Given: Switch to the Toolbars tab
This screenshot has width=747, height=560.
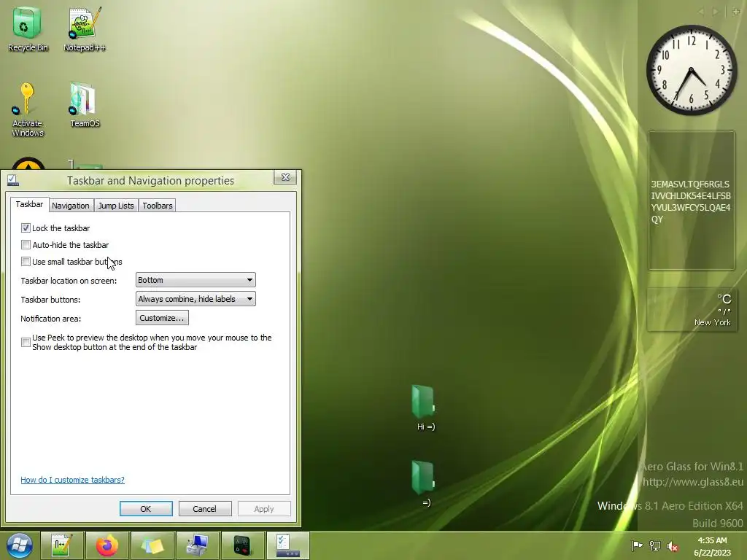Looking at the screenshot, I should coord(158,206).
